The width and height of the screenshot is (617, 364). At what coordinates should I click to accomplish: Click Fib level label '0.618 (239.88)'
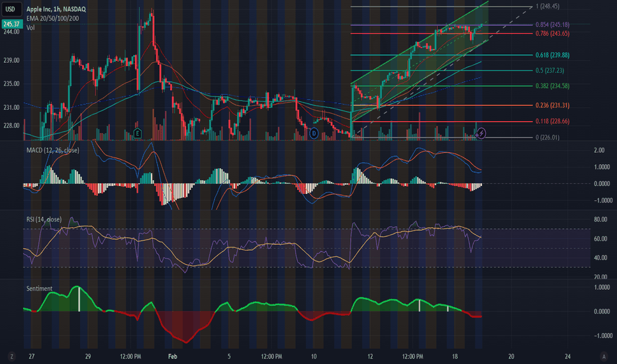[x=553, y=55]
